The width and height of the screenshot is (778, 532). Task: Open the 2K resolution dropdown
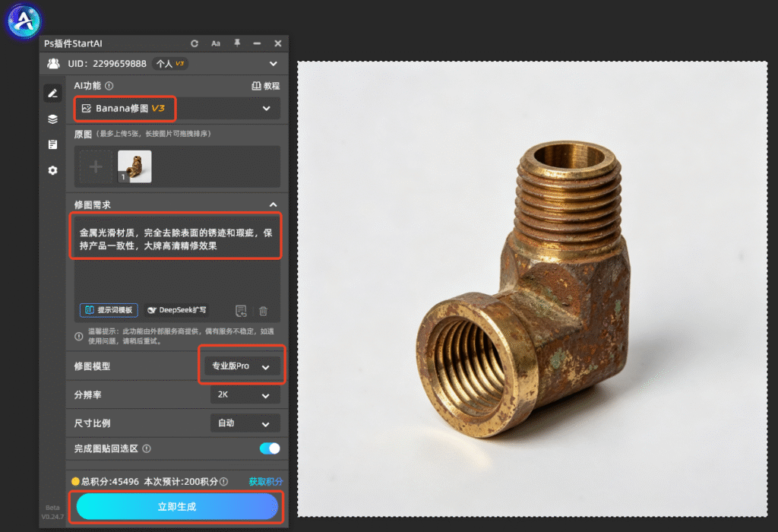[245, 395]
